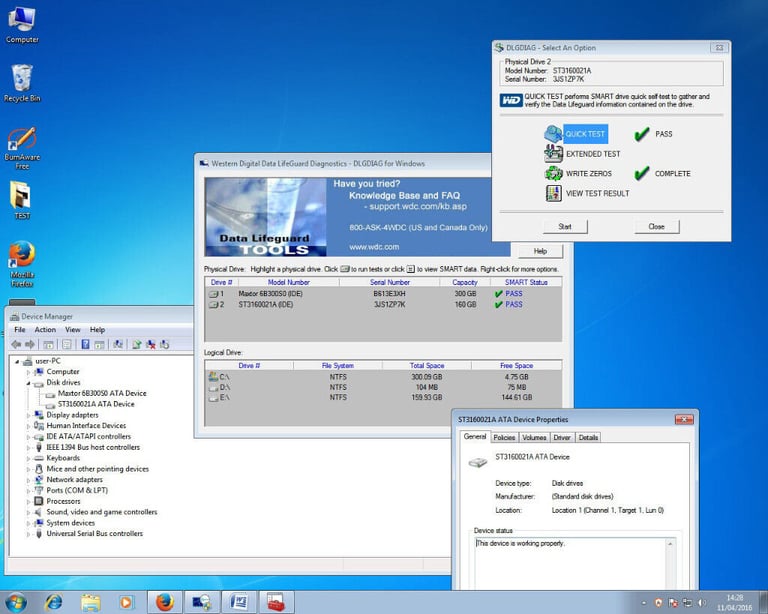Open Internet Explorer from the taskbar

click(53, 602)
